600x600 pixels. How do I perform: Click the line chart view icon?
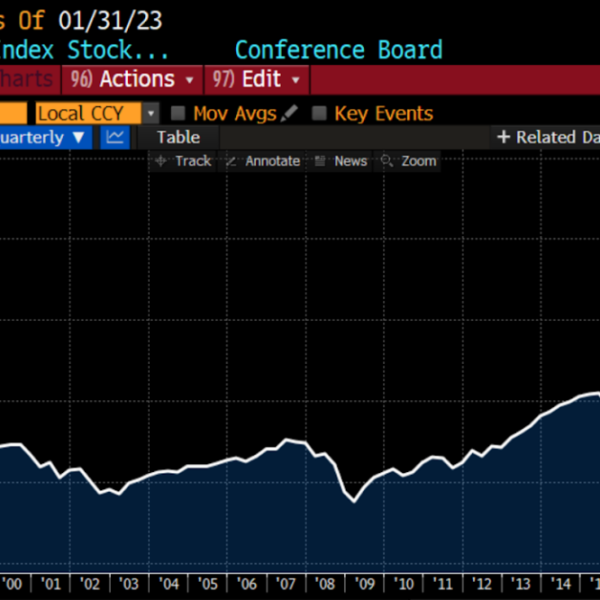coord(116,137)
